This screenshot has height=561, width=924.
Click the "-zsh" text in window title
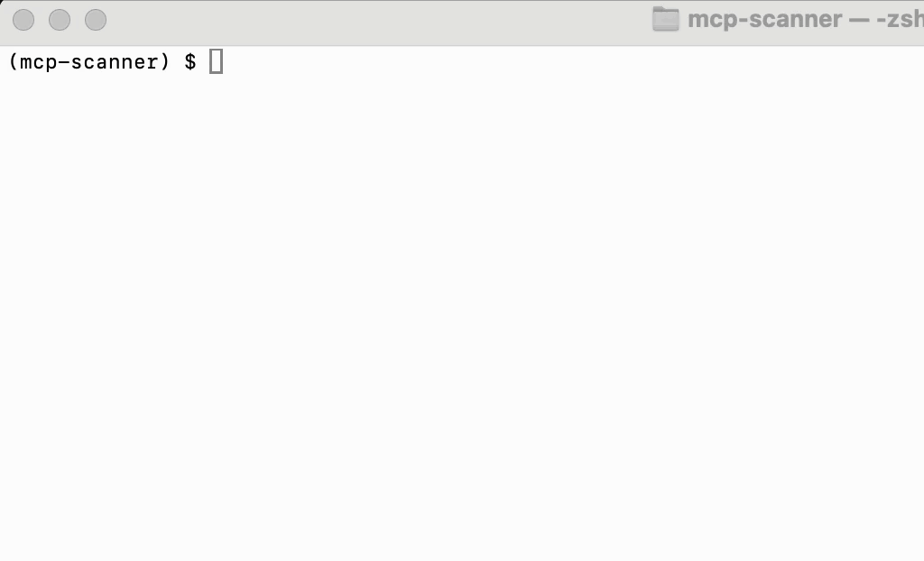coord(900,20)
